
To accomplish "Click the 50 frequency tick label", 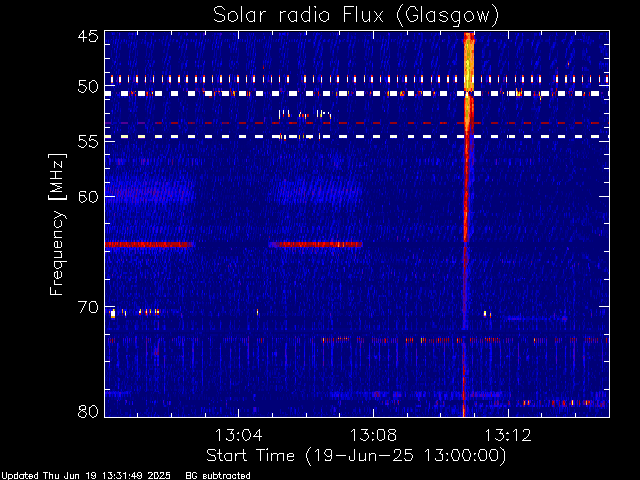I will pyautogui.click(x=88, y=87).
